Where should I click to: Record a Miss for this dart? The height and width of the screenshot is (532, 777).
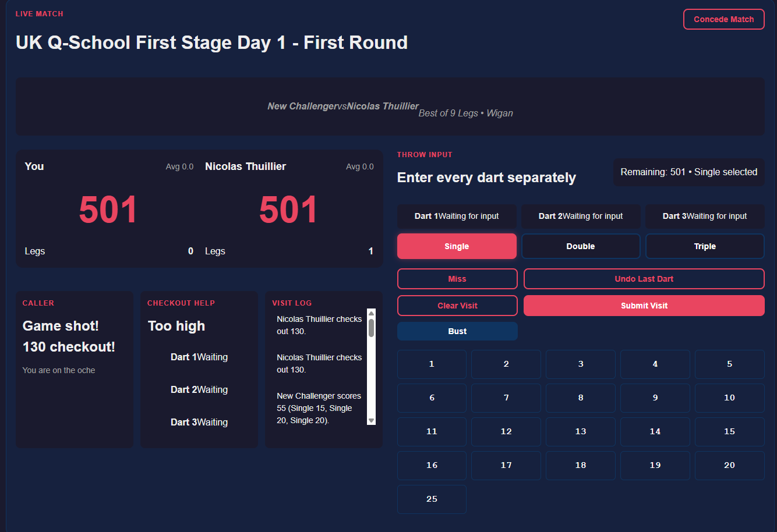(457, 279)
